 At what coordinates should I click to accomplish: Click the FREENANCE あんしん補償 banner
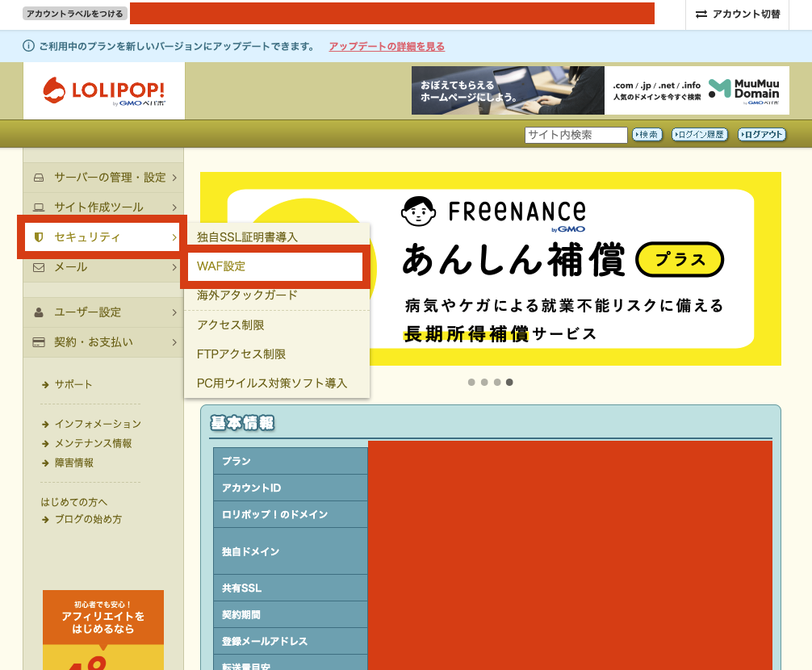[x=491, y=269]
